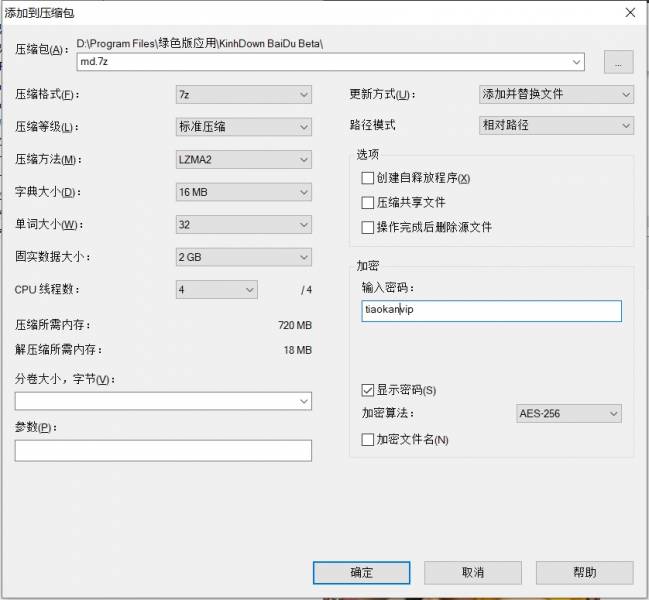Enable the create self-extracting archive checkbox
Image resolution: width=649 pixels, height=600 pixels.
(x=368, y=178)
